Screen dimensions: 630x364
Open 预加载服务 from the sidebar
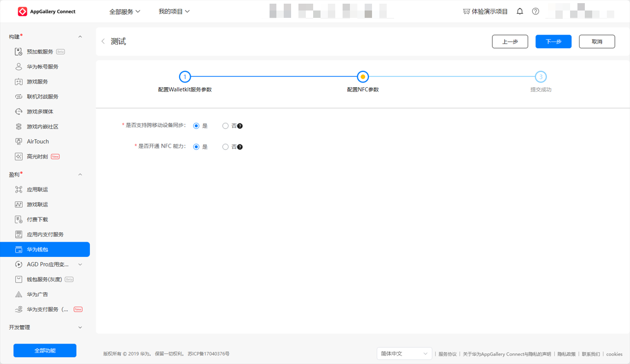point(40,52)
